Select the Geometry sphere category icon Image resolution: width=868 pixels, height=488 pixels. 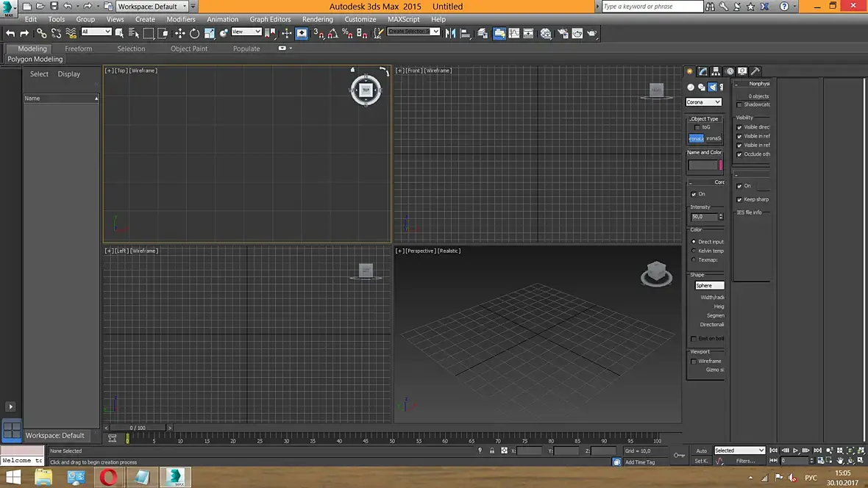pyautogui.click(x=690, y=87)
